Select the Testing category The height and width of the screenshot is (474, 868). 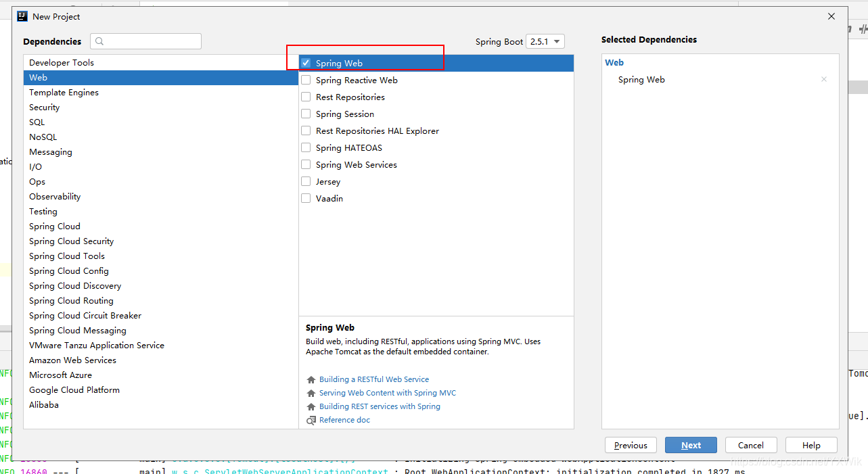[x=161, y=212]
